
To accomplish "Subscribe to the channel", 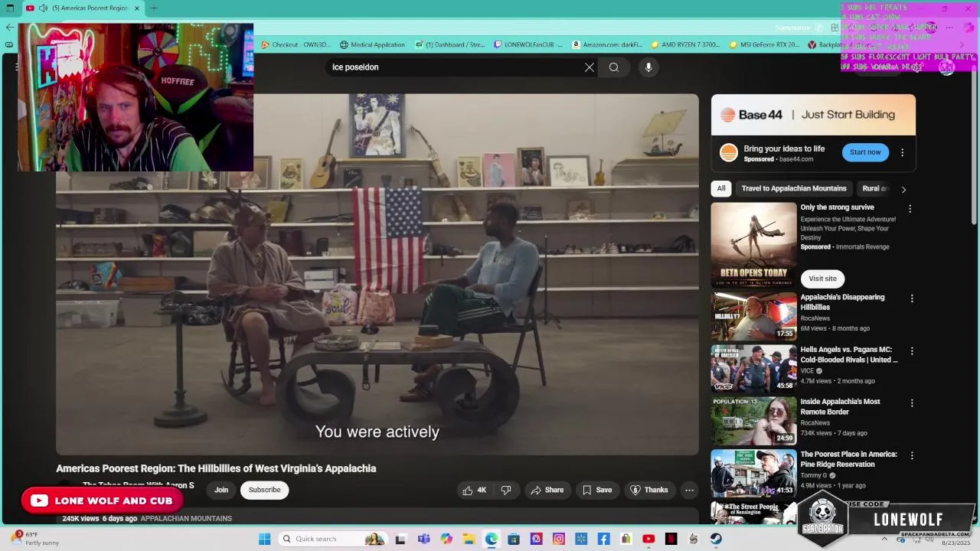I will [x=264, y=490].
